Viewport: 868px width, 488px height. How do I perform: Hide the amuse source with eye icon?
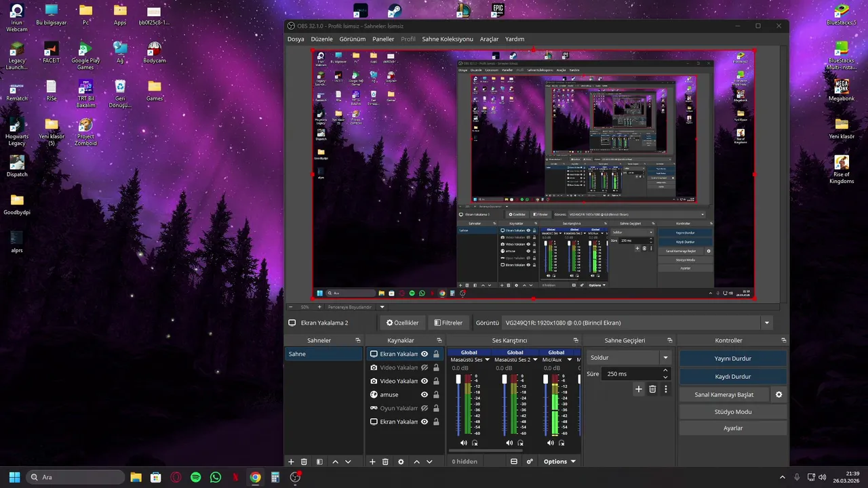tap(425, 394)
